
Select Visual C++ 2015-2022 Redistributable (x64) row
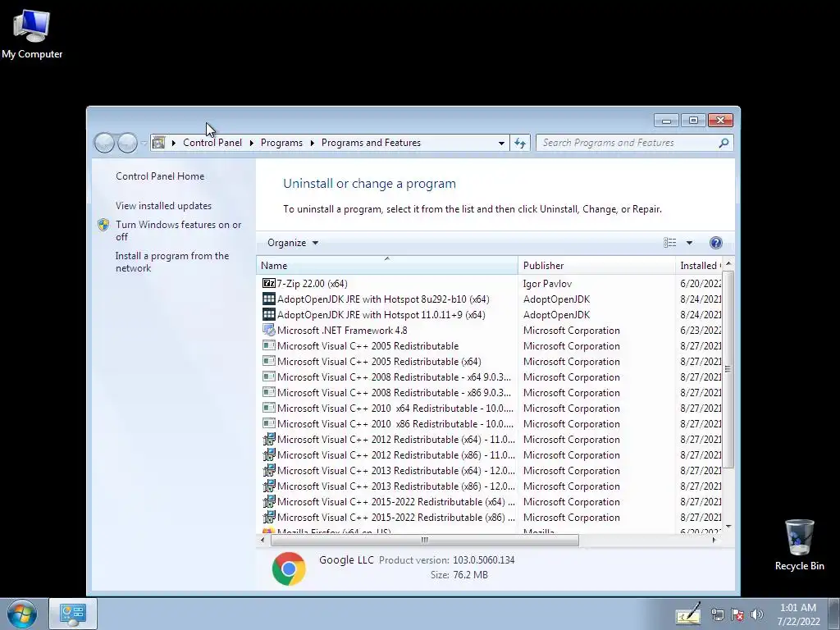click(x=489, y=501)
